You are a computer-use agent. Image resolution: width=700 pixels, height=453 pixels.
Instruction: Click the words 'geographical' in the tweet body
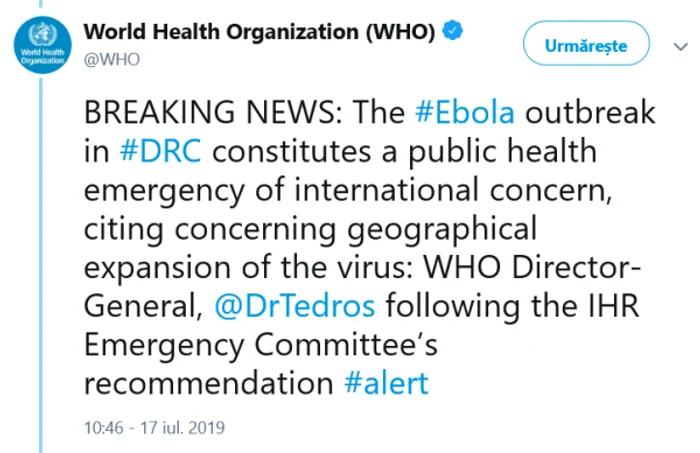point(442,230)
